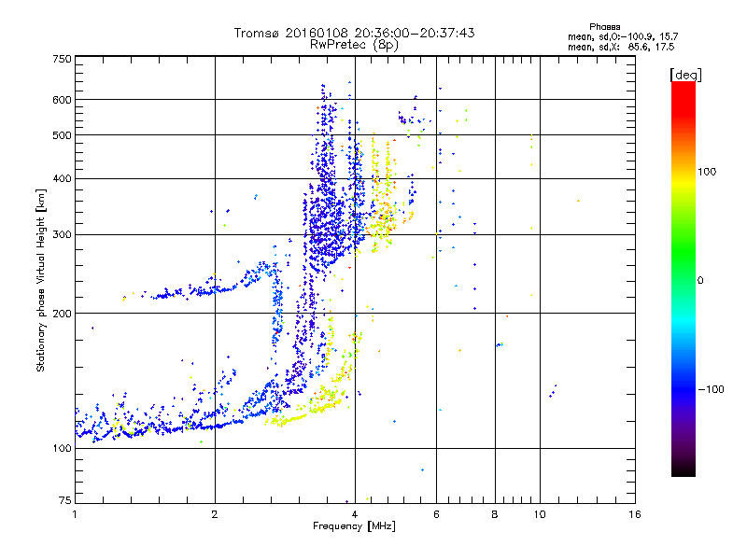Click the x-axis frequency tick label "10"

pos(540,514)
